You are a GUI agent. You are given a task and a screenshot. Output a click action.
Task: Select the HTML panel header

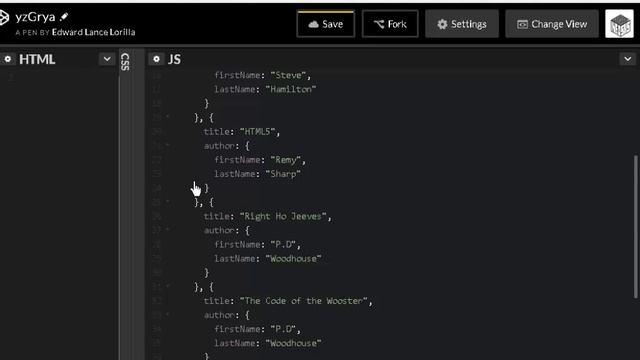[x=37, y=59]
